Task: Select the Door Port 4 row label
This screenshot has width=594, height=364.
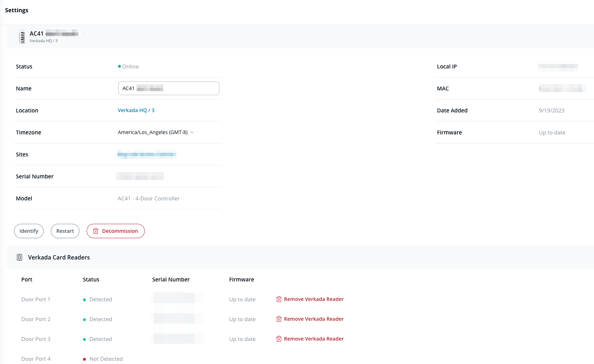Action: click(36, 359)
